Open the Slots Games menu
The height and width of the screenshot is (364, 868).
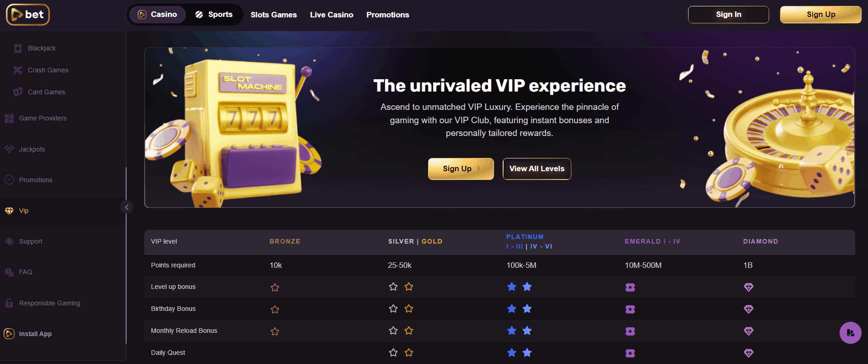click(274, 15)
